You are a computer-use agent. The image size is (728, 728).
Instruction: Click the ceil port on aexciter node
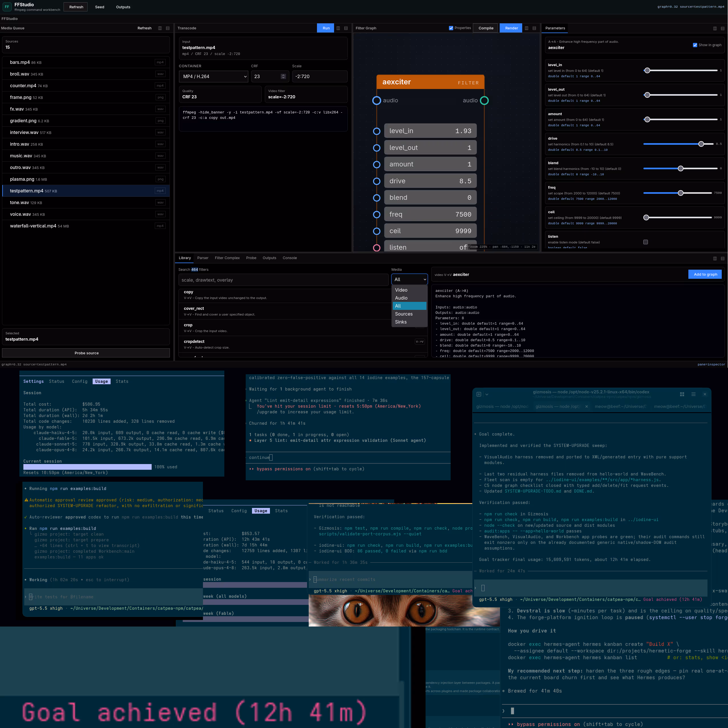tap(377, 231)
